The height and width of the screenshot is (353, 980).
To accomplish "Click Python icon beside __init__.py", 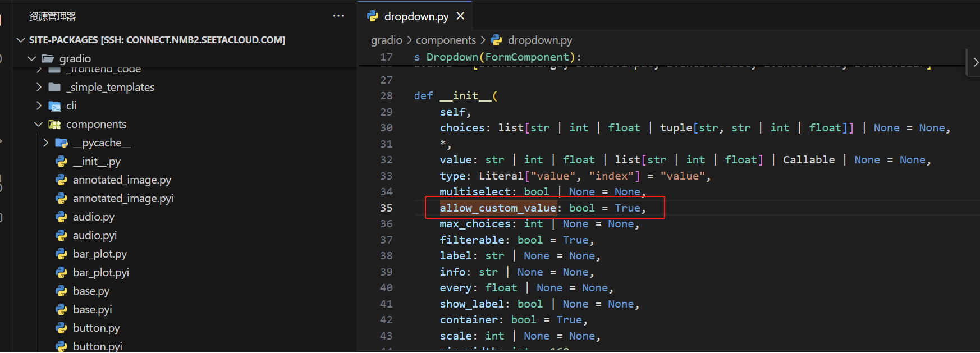I will click(61, 161).
